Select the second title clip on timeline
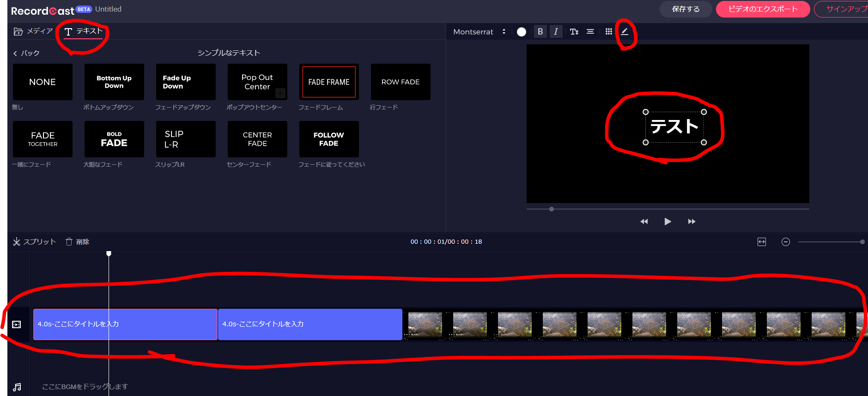 [x=310, y=324]
